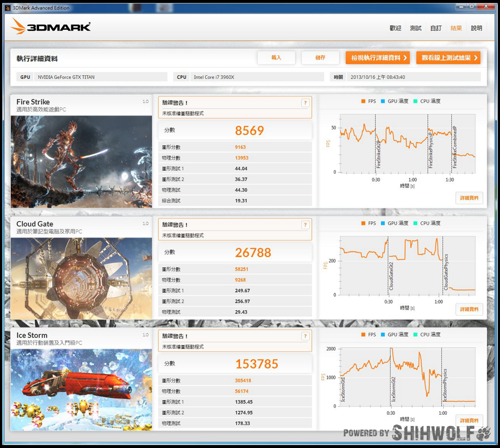
Task: Click the Ice Storm preview thumbnail
Action: pos(82,390)
